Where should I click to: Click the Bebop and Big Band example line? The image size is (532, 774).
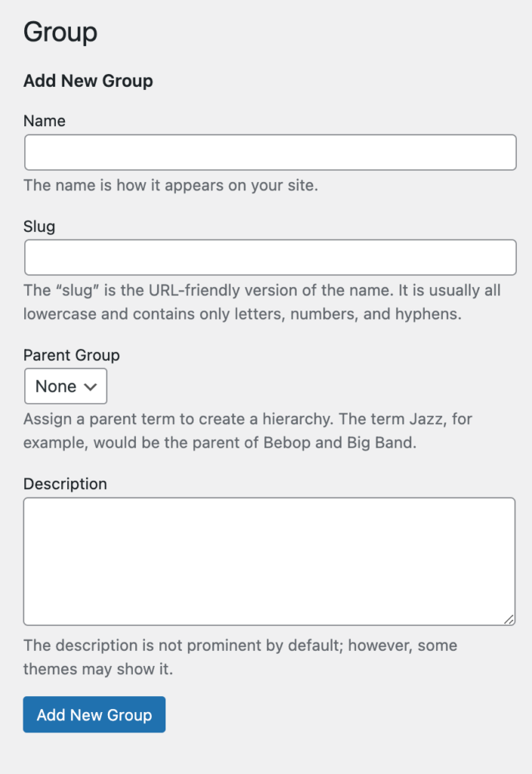220,443
